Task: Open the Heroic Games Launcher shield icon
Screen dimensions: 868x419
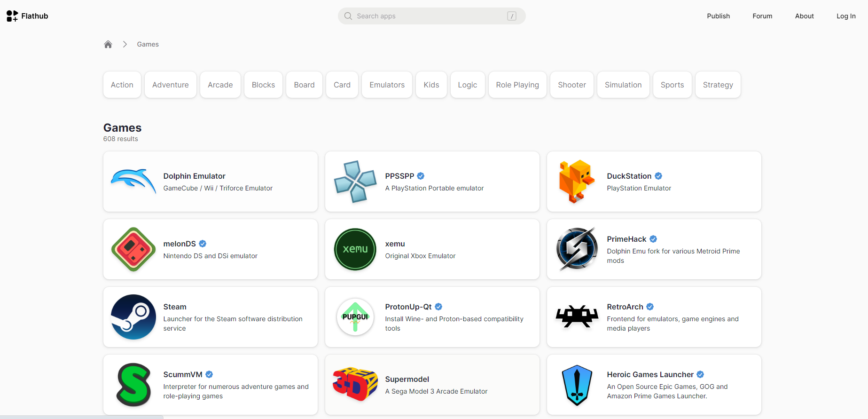Action: pyautogui.click(x=577, y=385)
